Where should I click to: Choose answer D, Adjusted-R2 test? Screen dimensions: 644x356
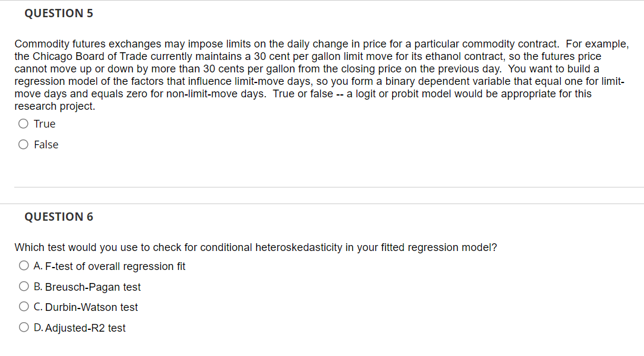(24, 327)
